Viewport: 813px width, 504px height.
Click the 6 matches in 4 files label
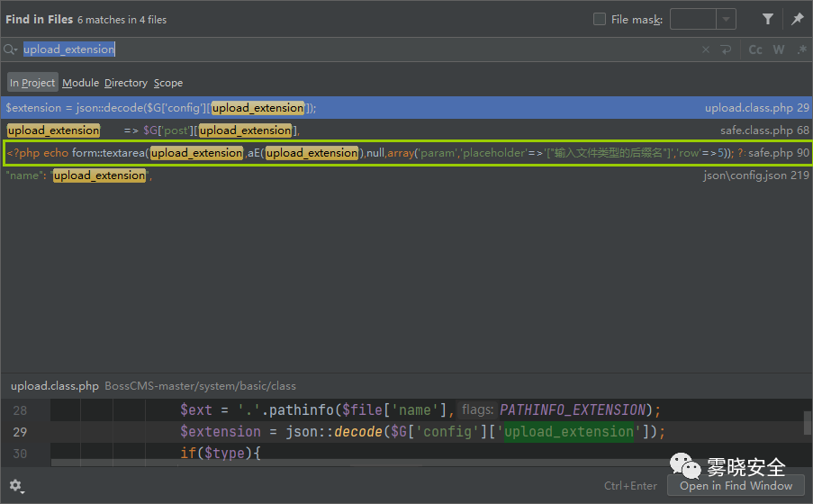click(x=122, y=20)
